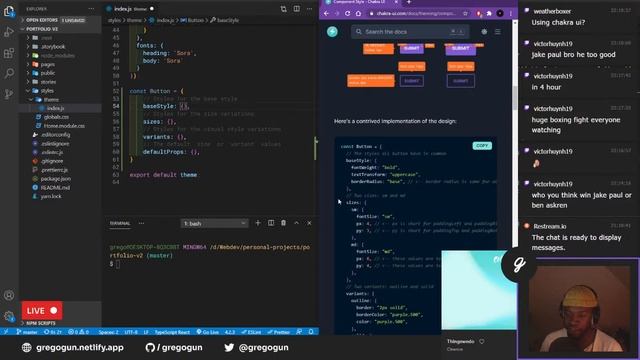Open terminal panel more actions ellipsis
The height and width of the screenshot is (360, 640).
click(x=141, y=223)
